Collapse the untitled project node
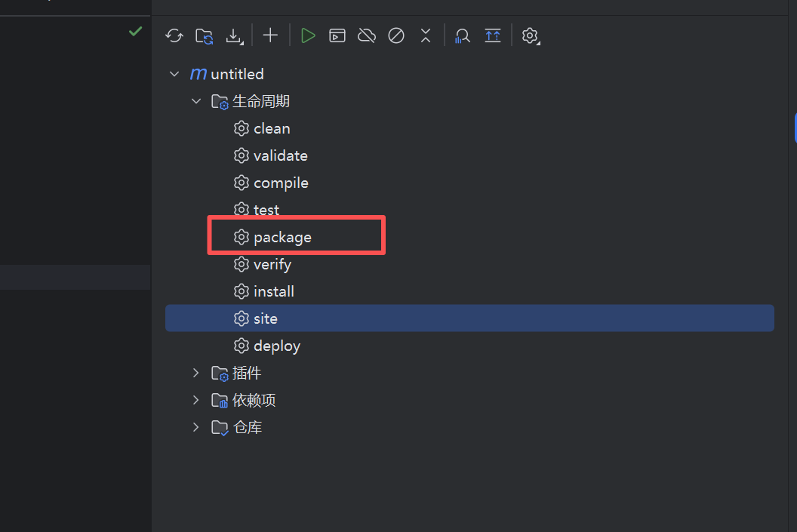 pos(175,74)
